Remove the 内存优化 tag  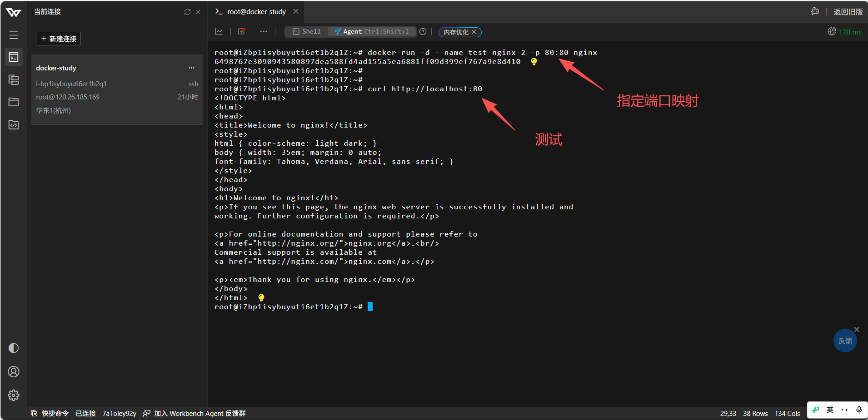(x=474, y=32)
